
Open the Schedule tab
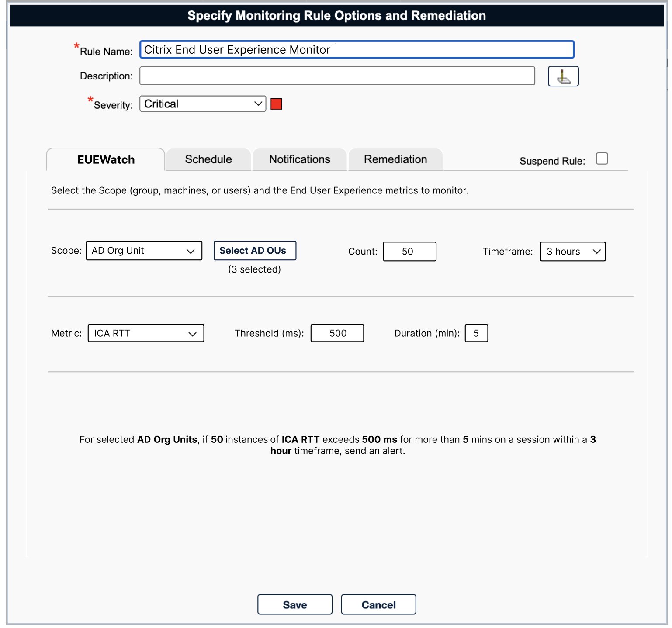click(x=208, y=159)
